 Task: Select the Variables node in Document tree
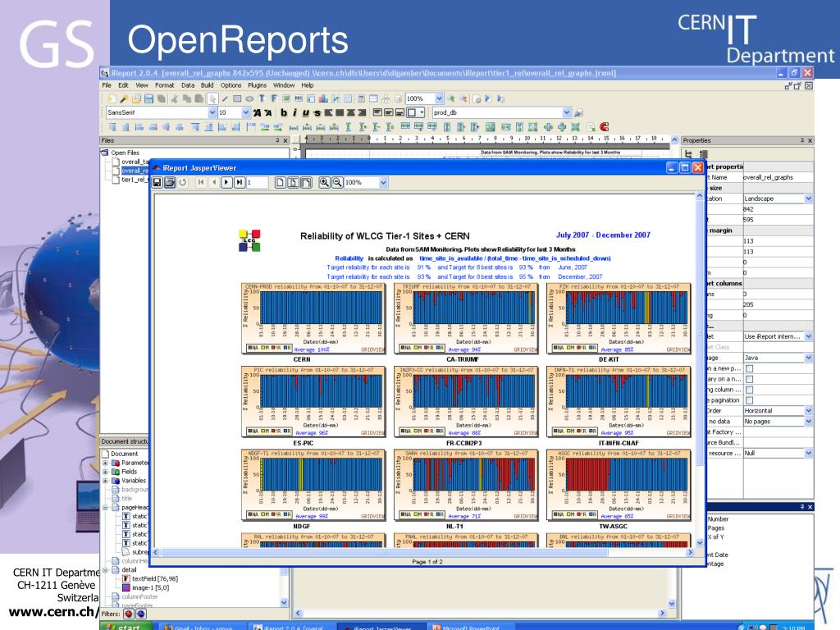(x=134, y=481)
